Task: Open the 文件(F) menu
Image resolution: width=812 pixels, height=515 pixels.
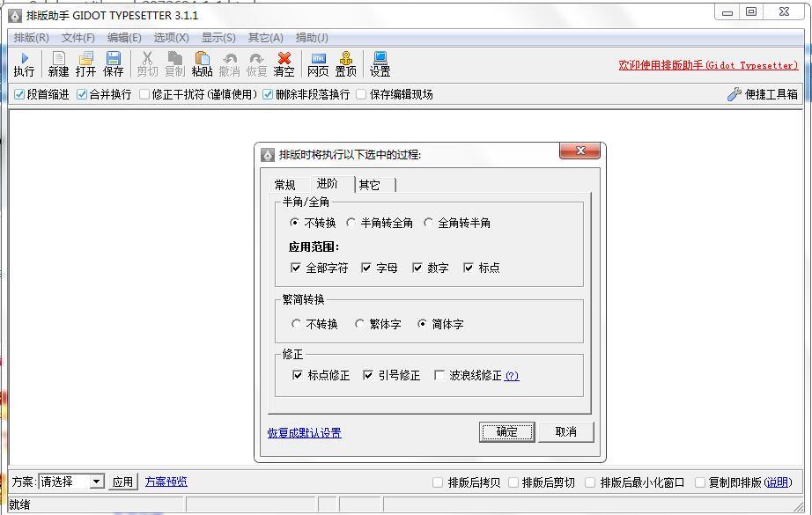Action: pyautogui.click(x=78, y=38)
